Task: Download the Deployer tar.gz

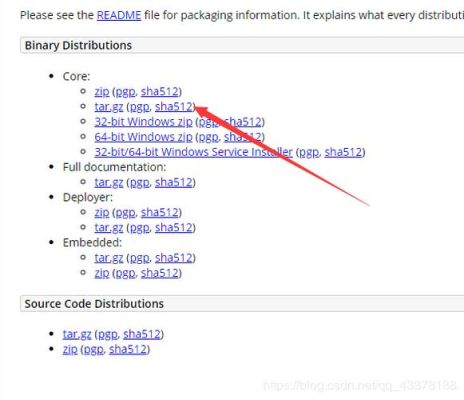Action: (109, 228)
